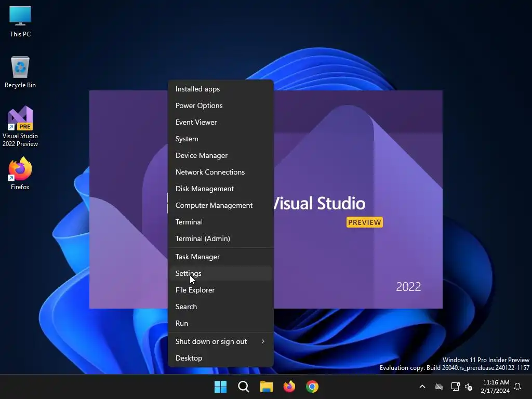Launch Device Manager from the menu
The height and width of the screenshot is (399, 532).
pos(220,155)
